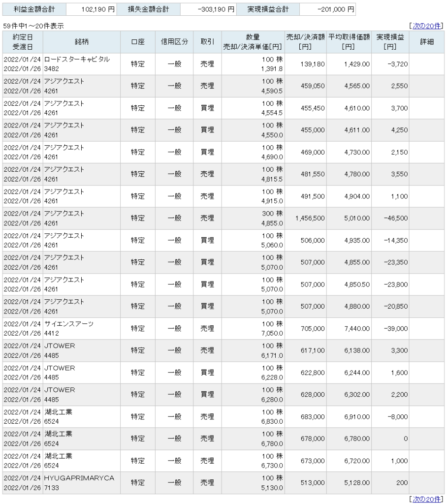This screenshot has width=446, height=504.
Task: Click the 469,000 settlement amount
Action: click(x=313, y=152)
